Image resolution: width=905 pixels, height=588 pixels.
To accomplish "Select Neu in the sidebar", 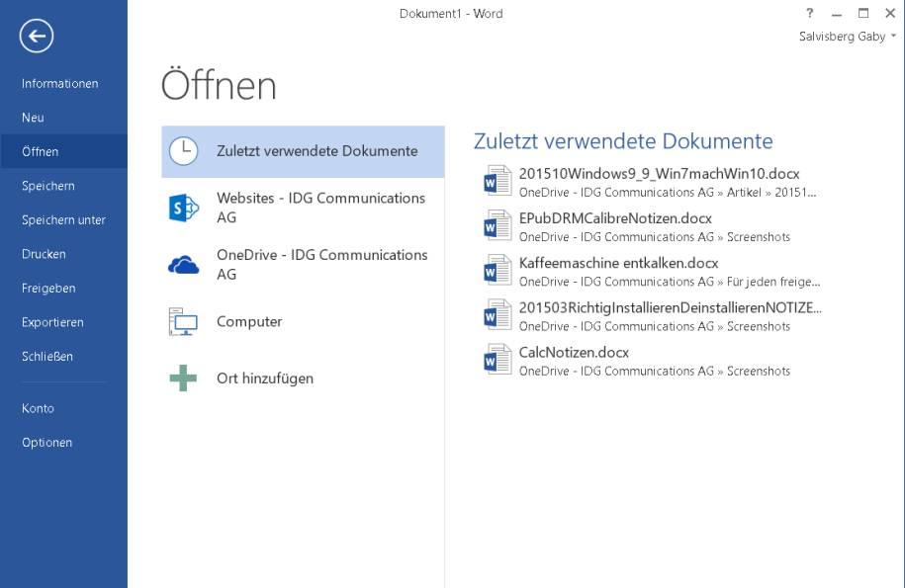I will tap(34, 118).
